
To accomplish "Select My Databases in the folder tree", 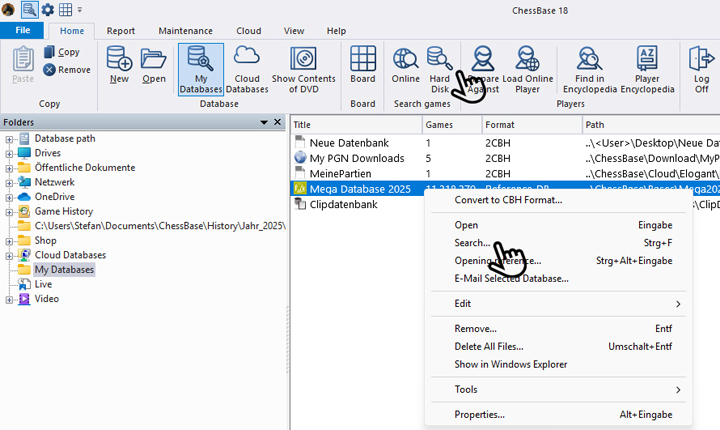I will tap(64, 270).
